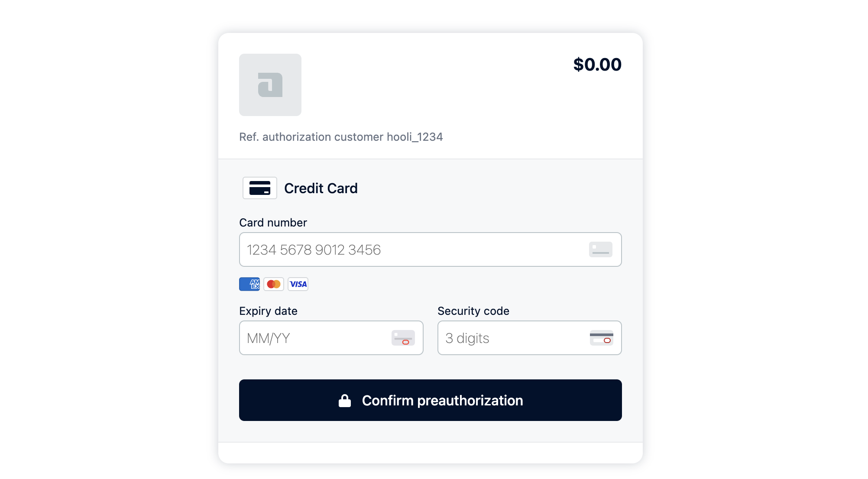
Task: Click the Visa card logo
Action: tap(298, 284)
